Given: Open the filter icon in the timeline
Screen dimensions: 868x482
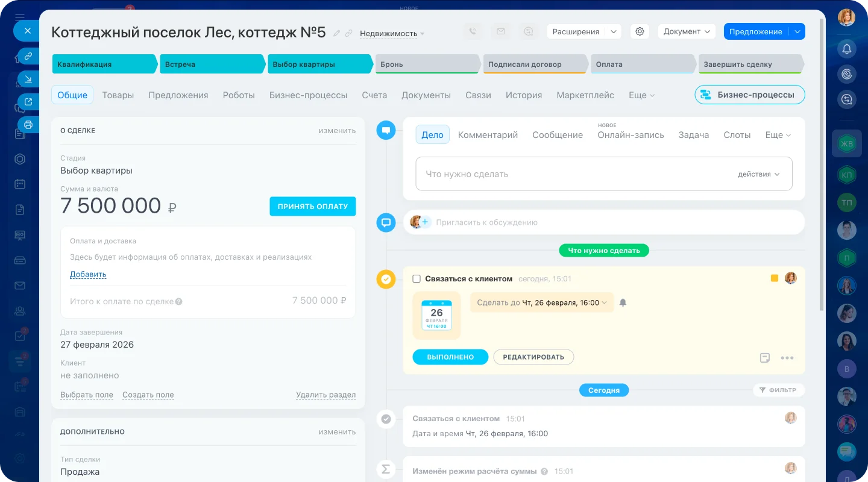Looking at the screenshot, I should (x=762, y=390).
